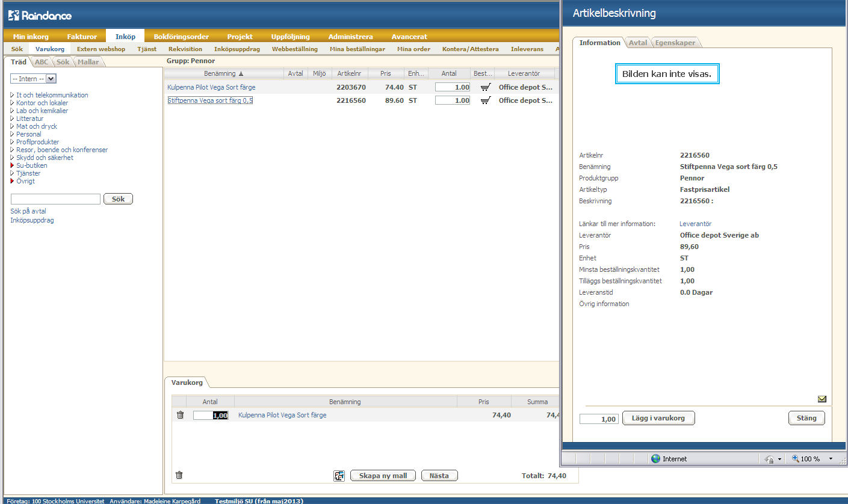The height and width of the screenshot is (504, 848).
Task: Expand Kontor och lokaler tree node
Action: [x=12, y=103]
